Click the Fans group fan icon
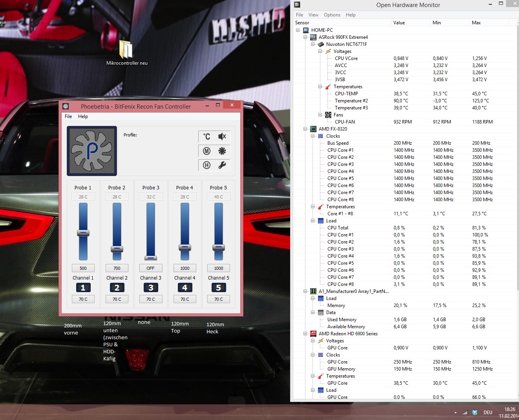Image resolution: width=519 pixels, height=420 pixels. click(328, 115)
